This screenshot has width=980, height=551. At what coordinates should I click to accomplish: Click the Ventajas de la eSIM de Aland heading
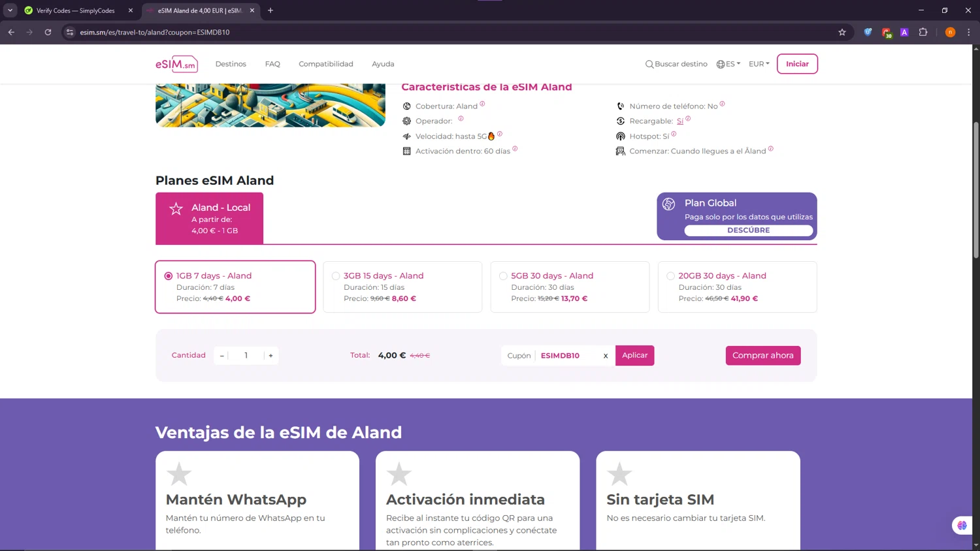coord(278,432)
